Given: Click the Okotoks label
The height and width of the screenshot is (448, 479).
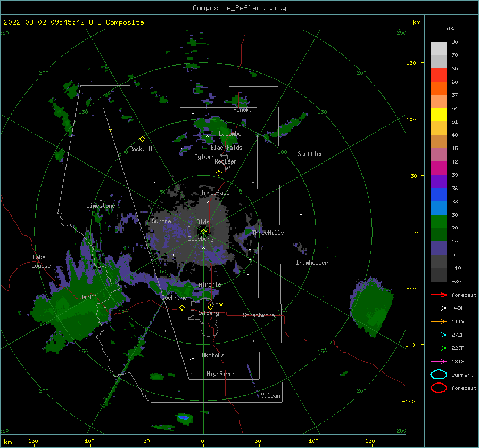Looking at the screenshot, I should (x=213, y=355).
